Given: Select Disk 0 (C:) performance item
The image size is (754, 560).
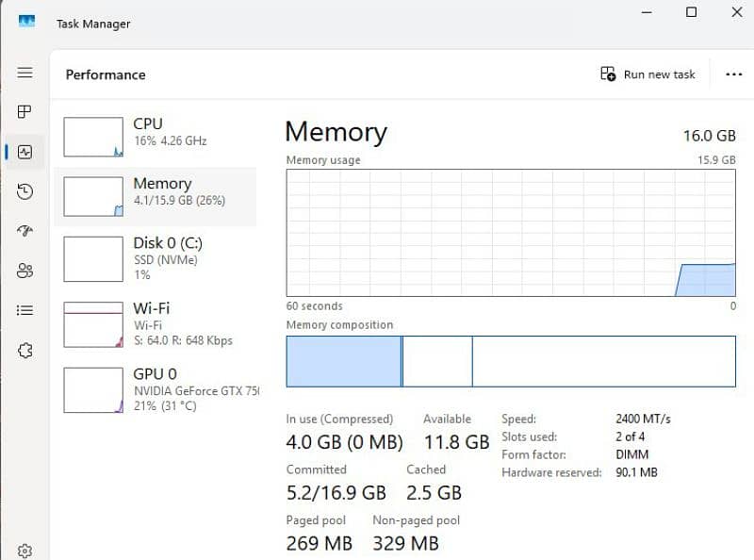Looking at the screenshot, I should pos(155,259).
